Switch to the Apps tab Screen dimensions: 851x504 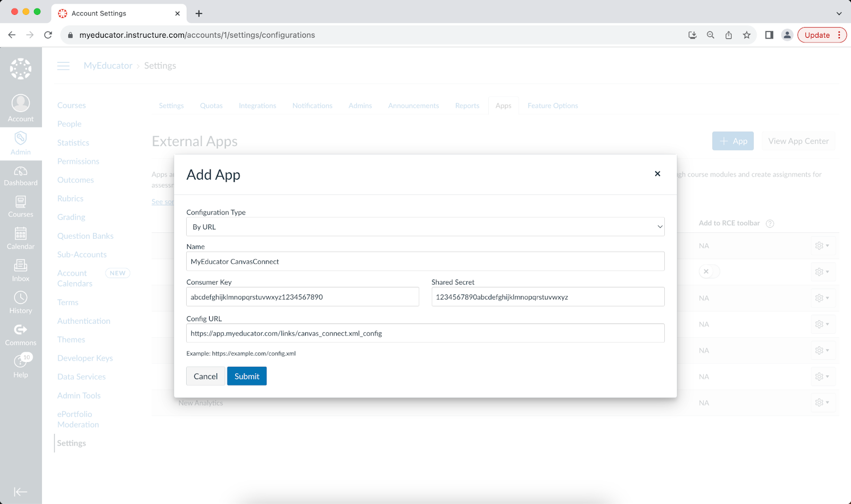coord(503,106)
